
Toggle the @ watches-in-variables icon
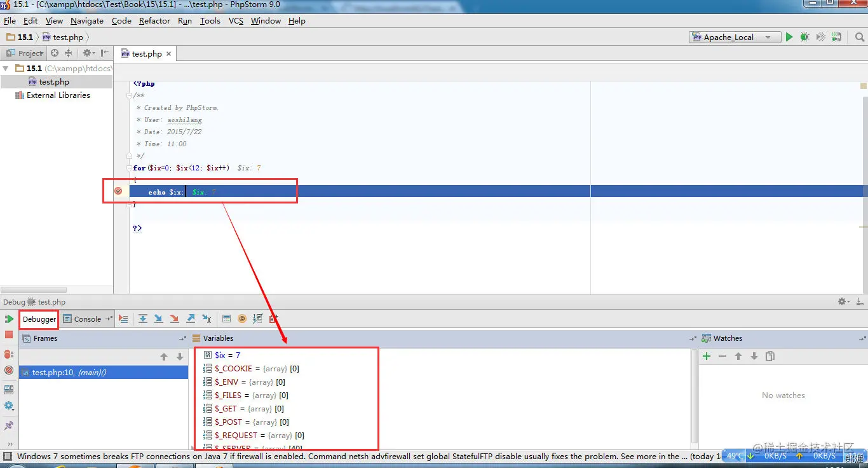[x=242, y=319]
